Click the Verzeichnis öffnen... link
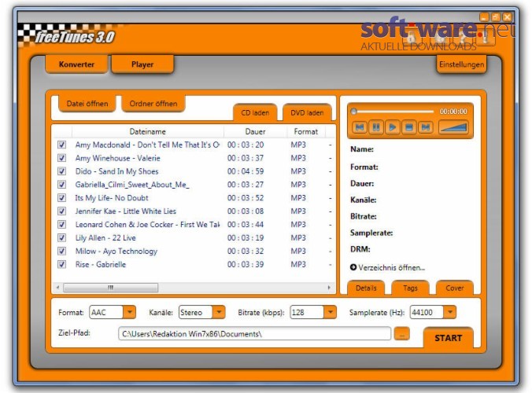Screen dimensions: 532x393 pyautogui.click(x=392, y=268)
